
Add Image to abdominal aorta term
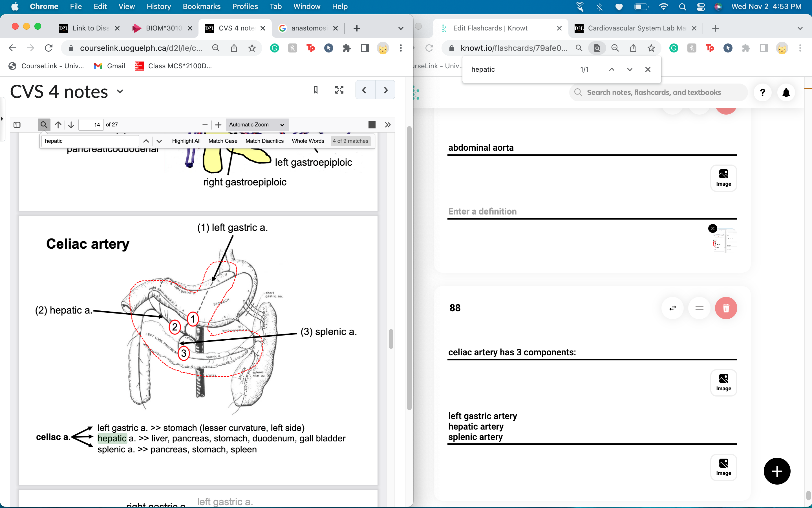[x=723, y=178]
